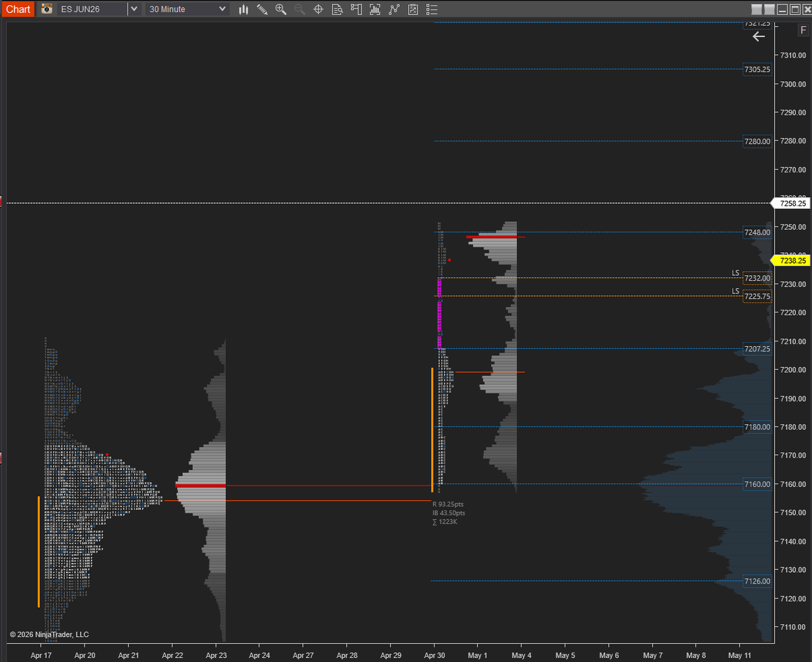Viewport: 812px width, 662px height.
Task: Click the 7258.25 cursor price marker
Action: [790, 203]
